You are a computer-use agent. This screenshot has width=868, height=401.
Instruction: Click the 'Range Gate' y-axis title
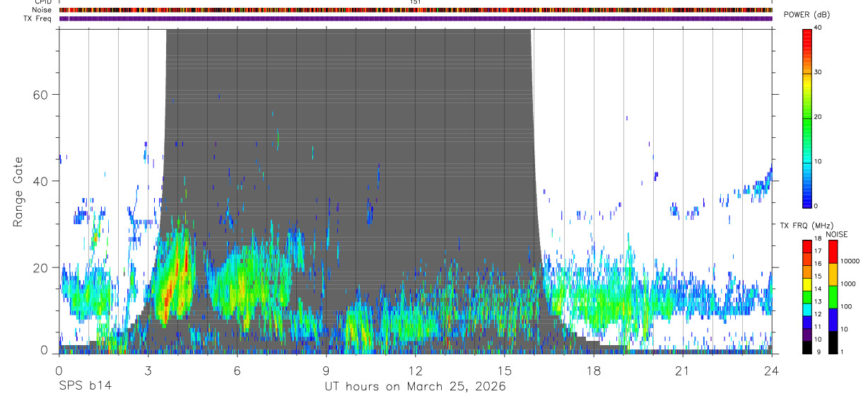tap(18, 192)
